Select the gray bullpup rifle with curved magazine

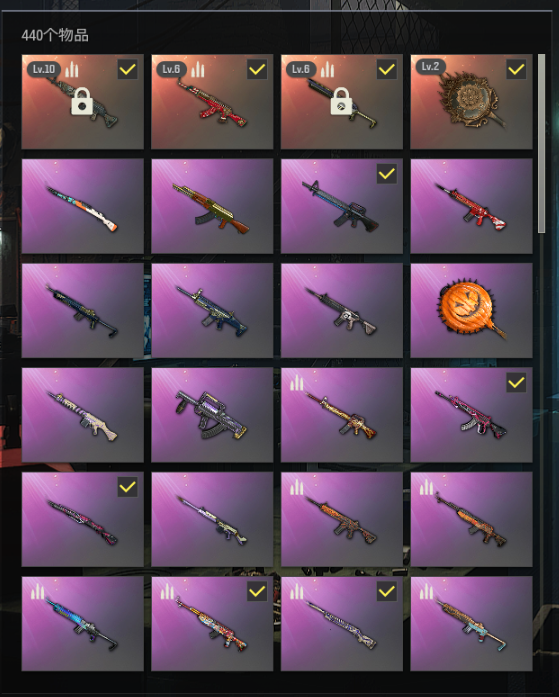click(x=212, y=415)
